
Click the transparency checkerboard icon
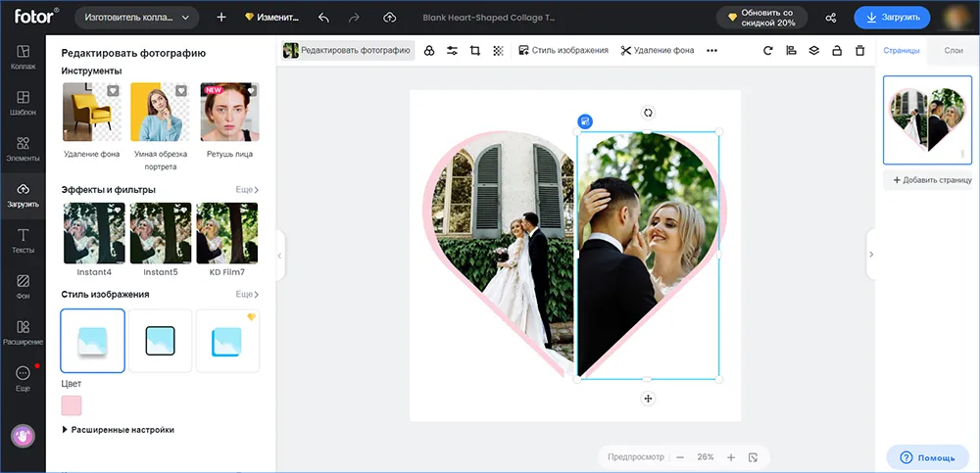coord(498,51)
